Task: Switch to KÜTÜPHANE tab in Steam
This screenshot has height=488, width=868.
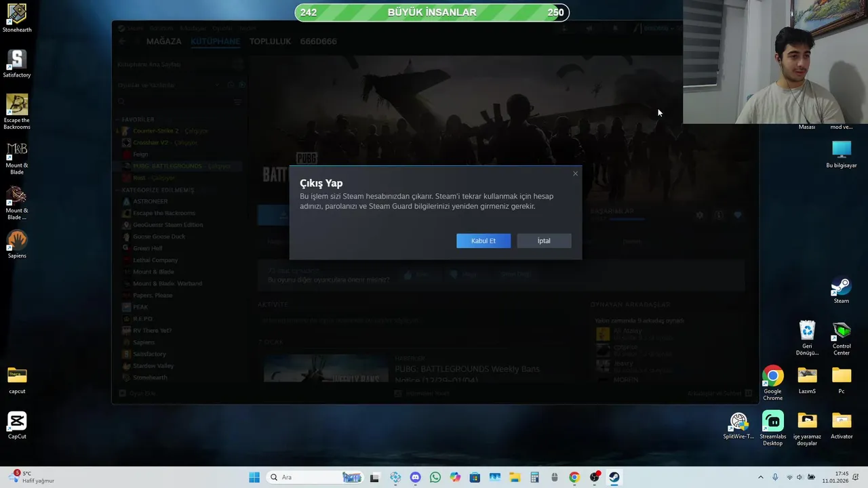Action: click(x=215, y=41)
